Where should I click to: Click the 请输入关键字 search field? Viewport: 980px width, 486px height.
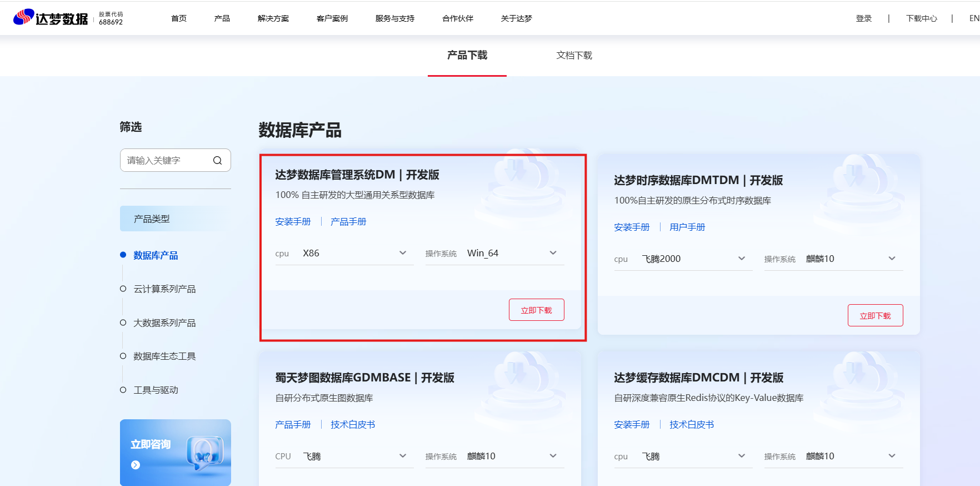click(x=176, y=160)
